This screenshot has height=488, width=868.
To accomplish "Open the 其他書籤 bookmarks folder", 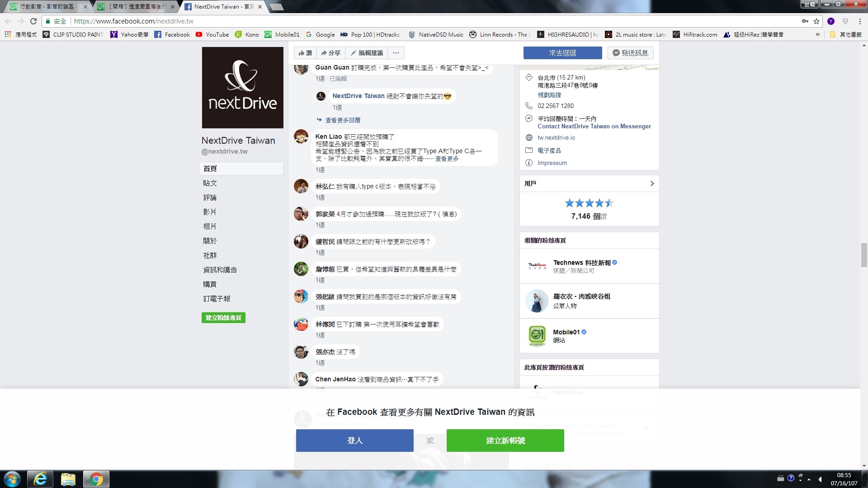I will (846, 34).
